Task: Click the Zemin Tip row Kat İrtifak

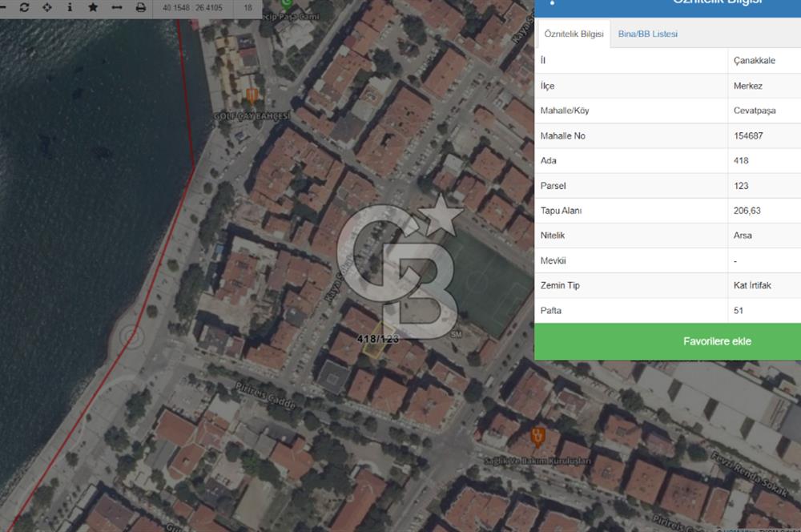Action: tap(752, 285)
